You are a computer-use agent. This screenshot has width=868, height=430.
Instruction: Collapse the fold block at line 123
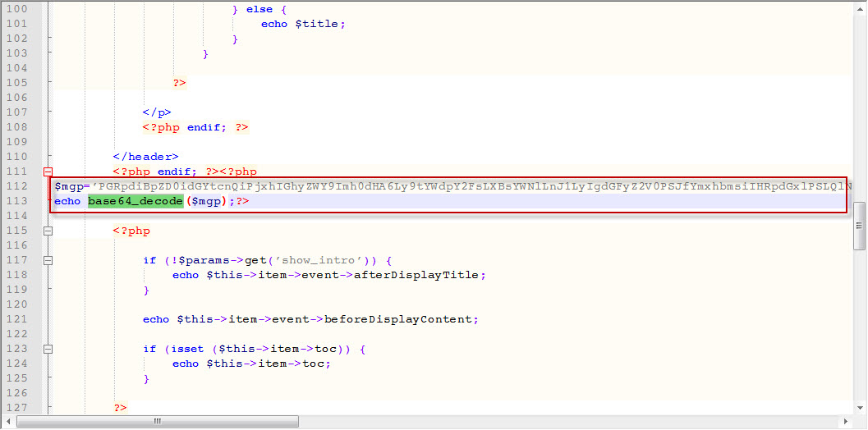tap(48, 350)
